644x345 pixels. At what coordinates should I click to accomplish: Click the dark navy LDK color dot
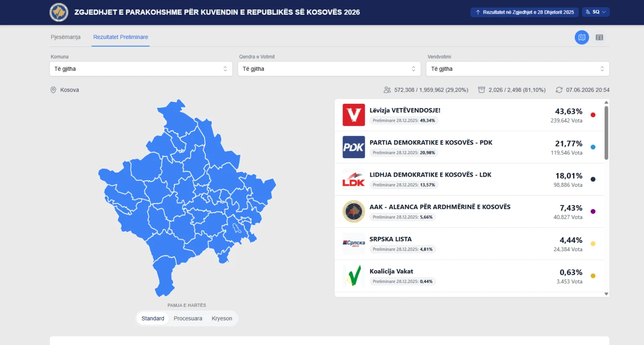pos(593,179)
